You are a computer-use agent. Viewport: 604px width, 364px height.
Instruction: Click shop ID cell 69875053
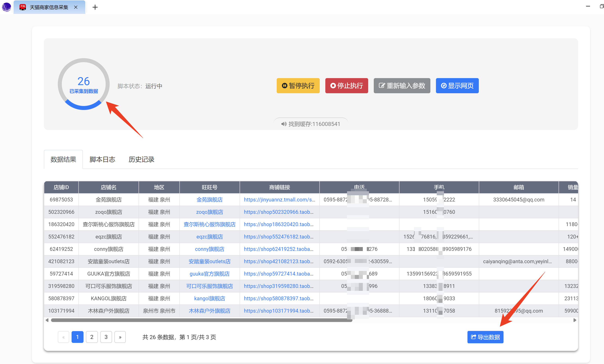point(61,200)
